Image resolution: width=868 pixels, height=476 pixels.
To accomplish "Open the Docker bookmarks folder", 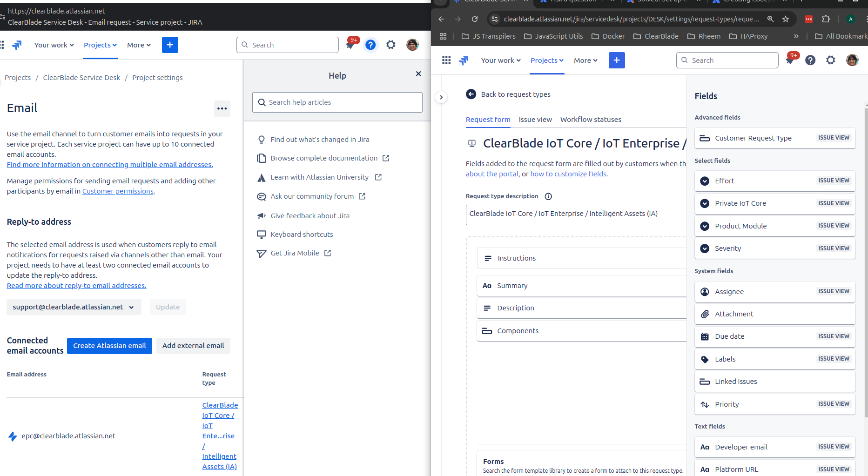I will pyautogui.click(x=608, y=36).
